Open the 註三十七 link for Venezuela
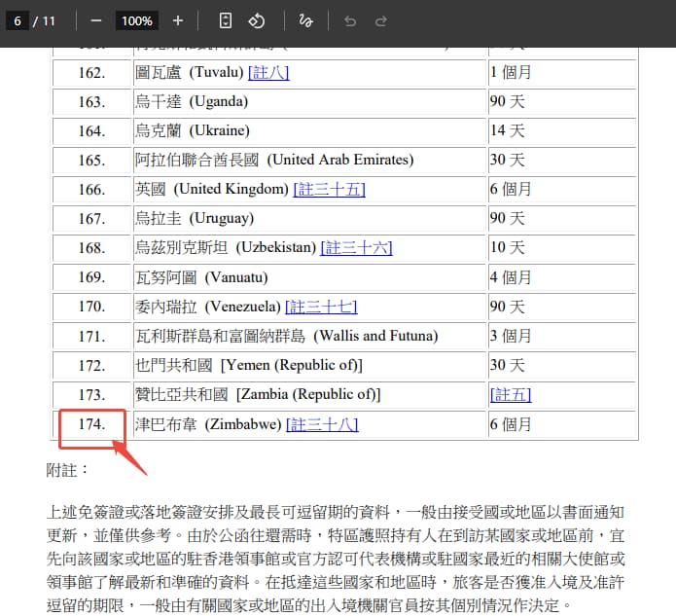The width and height of the screenshot is (676, 616). tap(321, 307)
